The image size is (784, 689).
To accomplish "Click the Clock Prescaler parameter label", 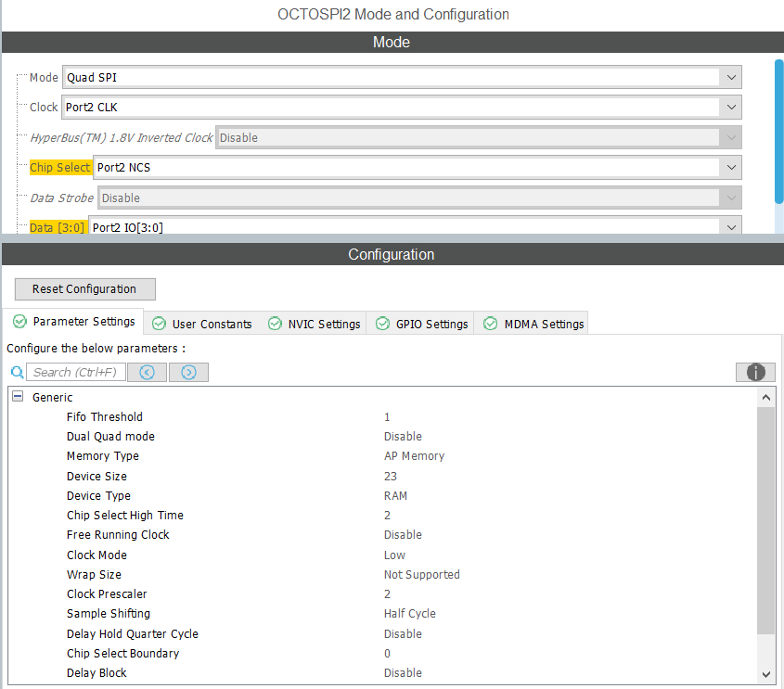I will (x=107, y=594).
